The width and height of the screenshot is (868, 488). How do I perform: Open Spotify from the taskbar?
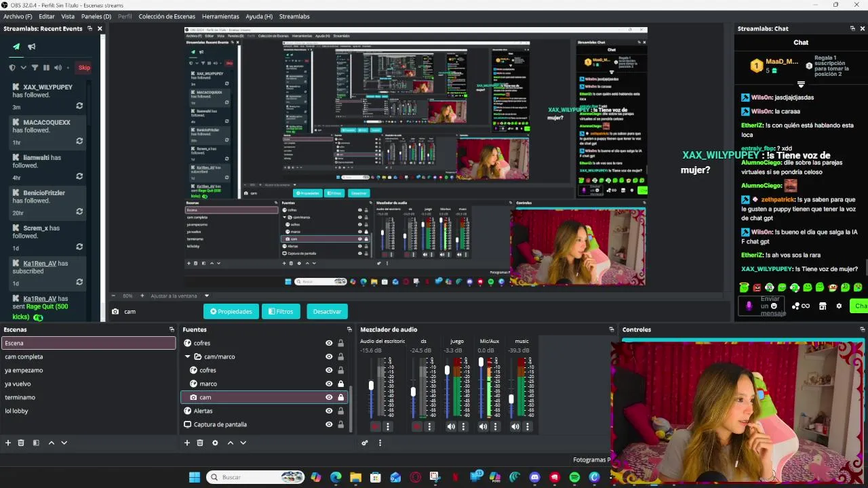(574, 477)
